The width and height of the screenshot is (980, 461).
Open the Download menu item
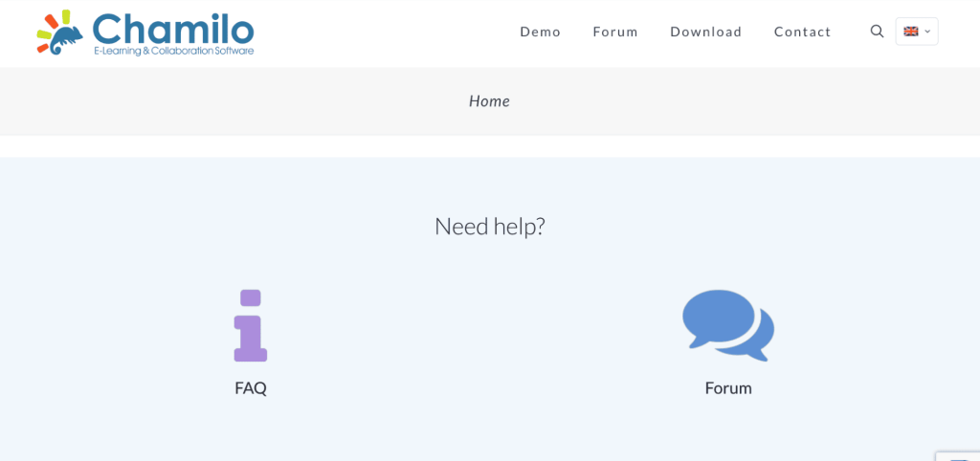point(706,32)
